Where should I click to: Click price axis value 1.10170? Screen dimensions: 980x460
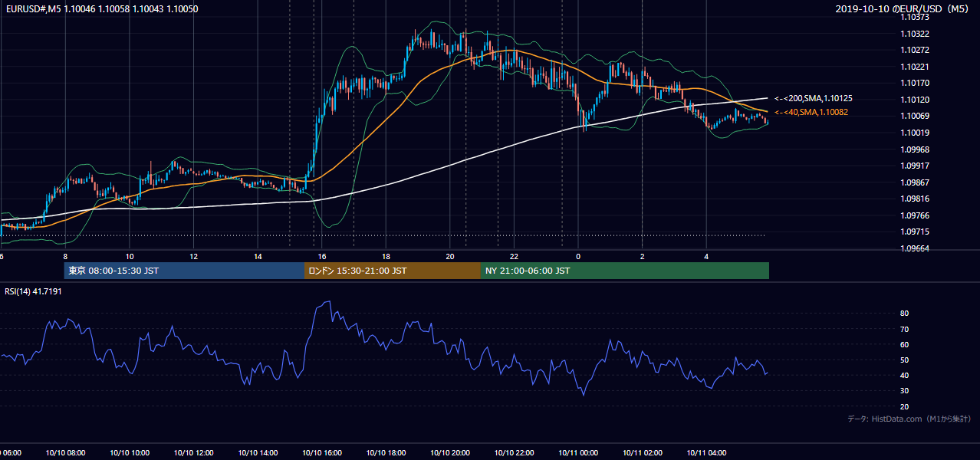point(916,83)
